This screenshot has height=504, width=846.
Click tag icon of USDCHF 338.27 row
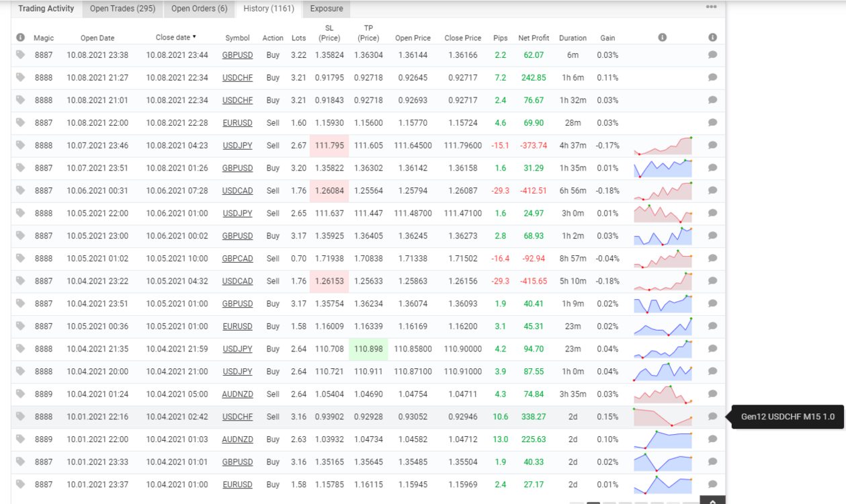tap(20, 416)
